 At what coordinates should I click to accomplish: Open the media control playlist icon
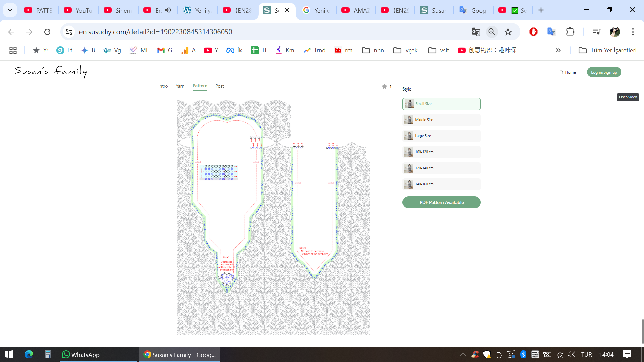(597, 32)
